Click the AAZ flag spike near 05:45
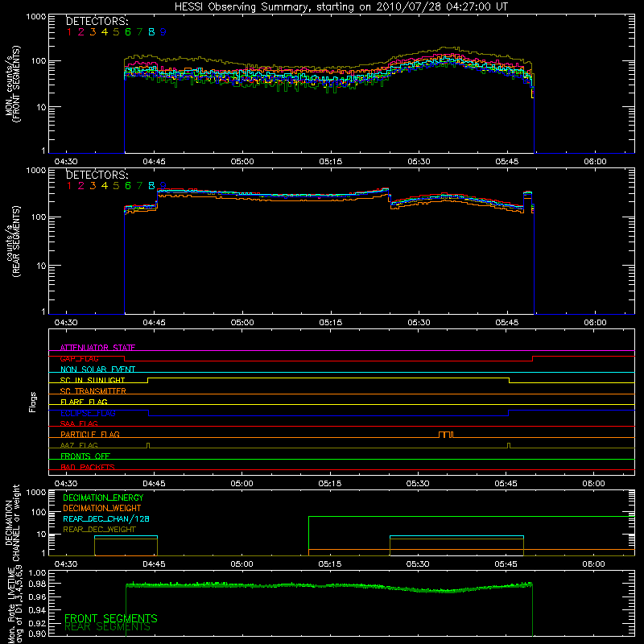This screenshot has height=644, width=644. point(509,446)
